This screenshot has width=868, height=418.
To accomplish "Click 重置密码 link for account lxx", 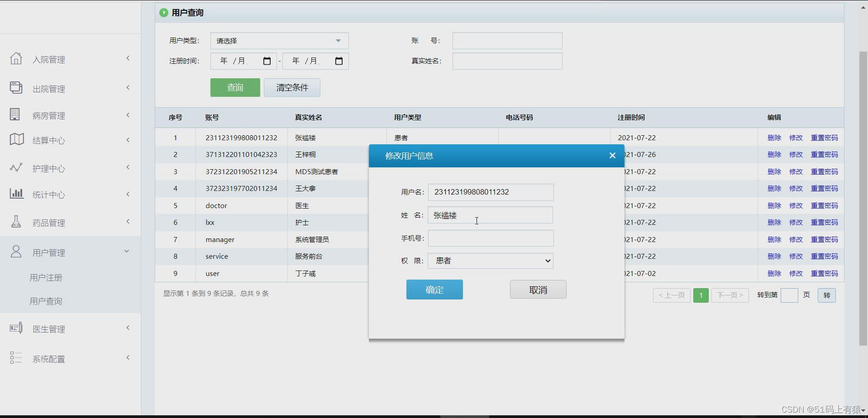I will click(824, 222).
